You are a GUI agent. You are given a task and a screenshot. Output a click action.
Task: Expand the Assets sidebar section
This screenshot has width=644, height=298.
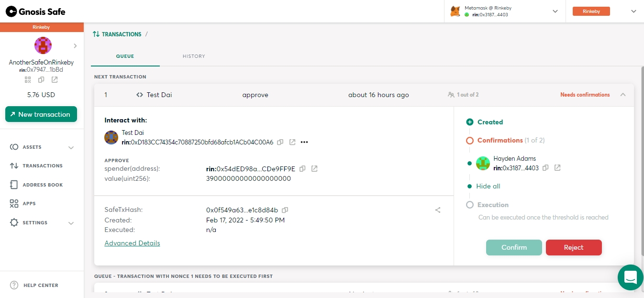click(x=71, y=147)
